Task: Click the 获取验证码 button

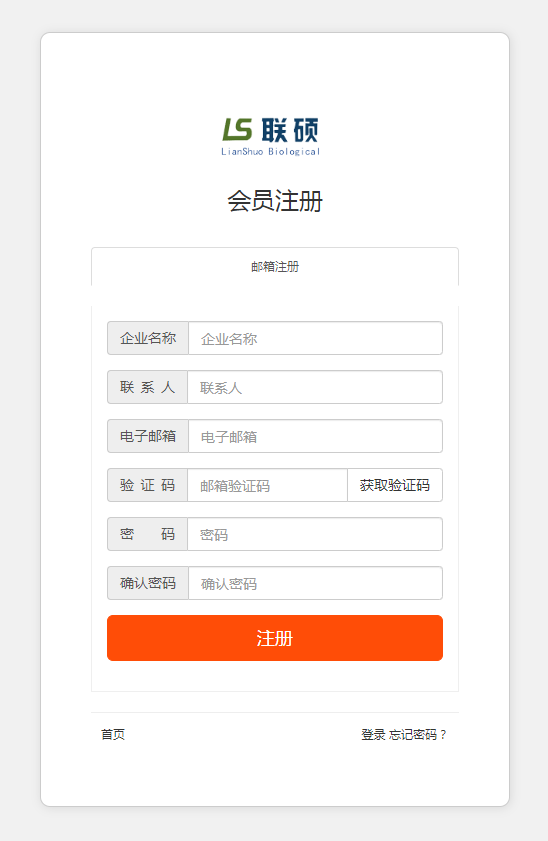Action: click(x=395, y=485)
